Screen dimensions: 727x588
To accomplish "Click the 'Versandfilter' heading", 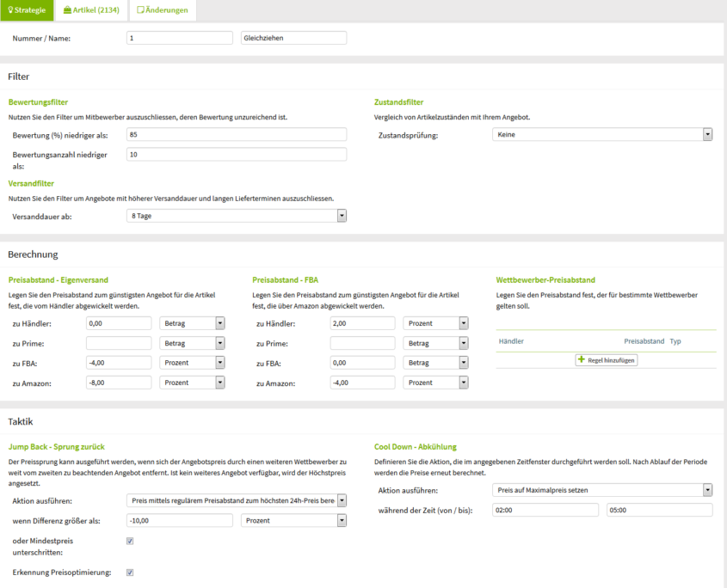I will (x=31, y=183).
